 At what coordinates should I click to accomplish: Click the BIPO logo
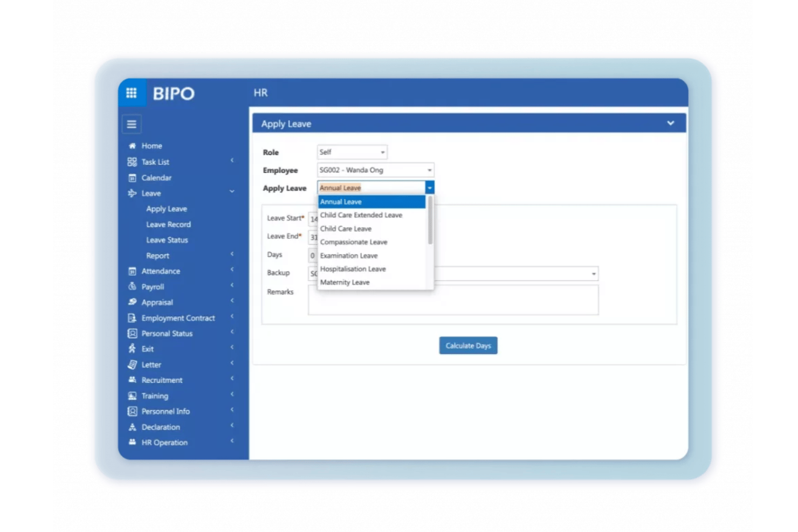point(174,94)
